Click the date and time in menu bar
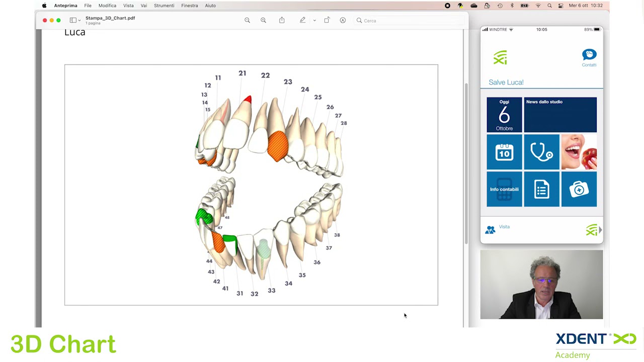Screen dimensions: 644x362 click(x=586, y=6)
